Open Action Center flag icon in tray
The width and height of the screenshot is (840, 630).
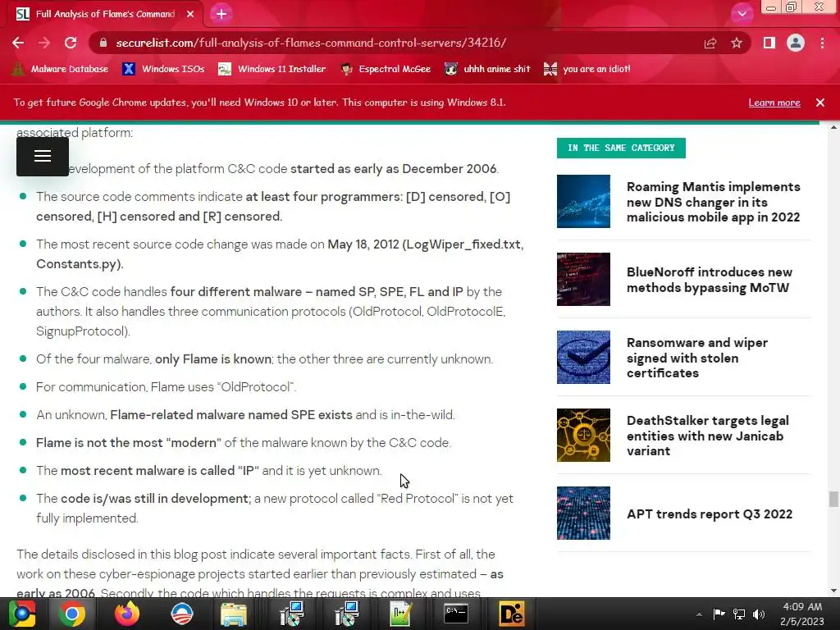[x=719, y=614]
